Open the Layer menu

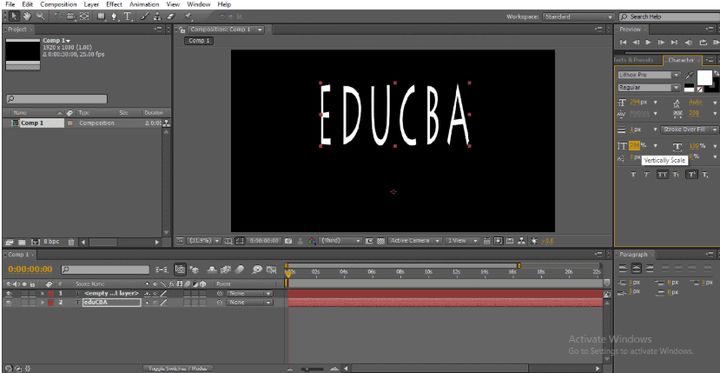[x=91, y=4]
